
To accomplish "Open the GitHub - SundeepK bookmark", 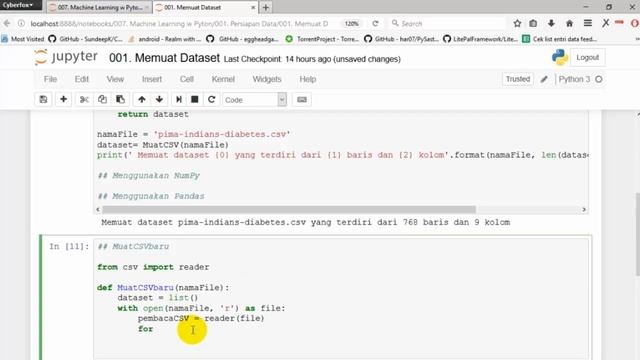I will [x=86, y=39].
